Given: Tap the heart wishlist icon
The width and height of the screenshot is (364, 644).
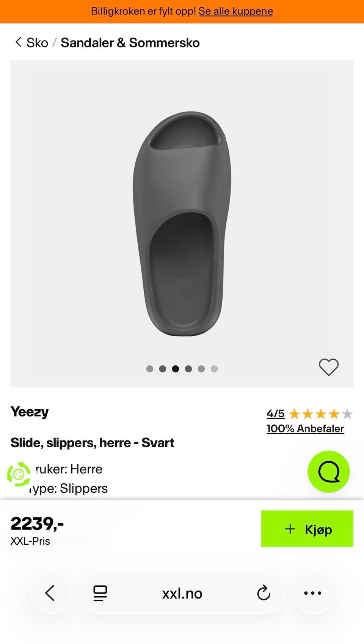Looking at the screenshot, I should pos(328,367).
